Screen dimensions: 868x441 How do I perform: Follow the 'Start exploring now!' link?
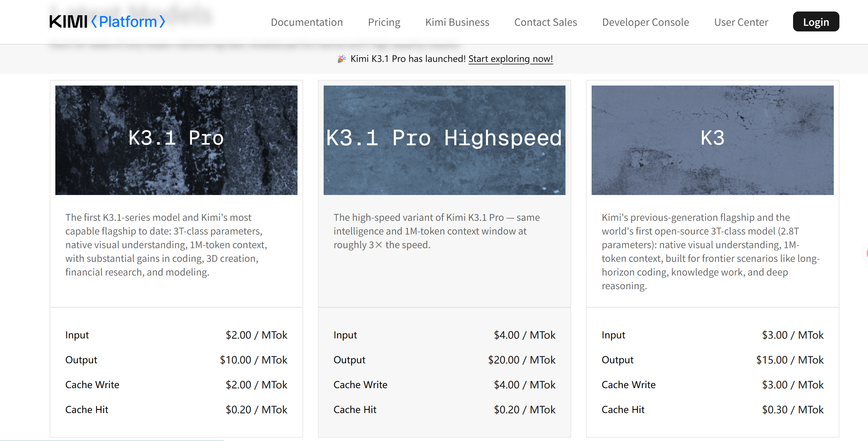click(510, 59)
